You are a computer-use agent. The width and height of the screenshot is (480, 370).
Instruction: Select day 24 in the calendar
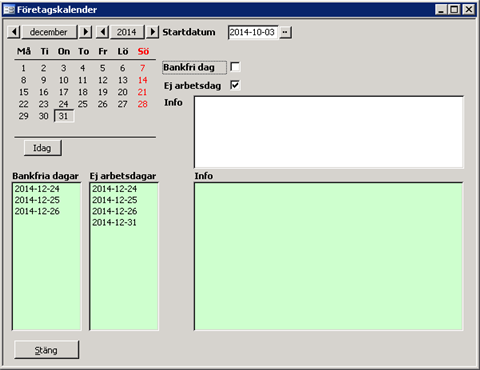(63, 104)
